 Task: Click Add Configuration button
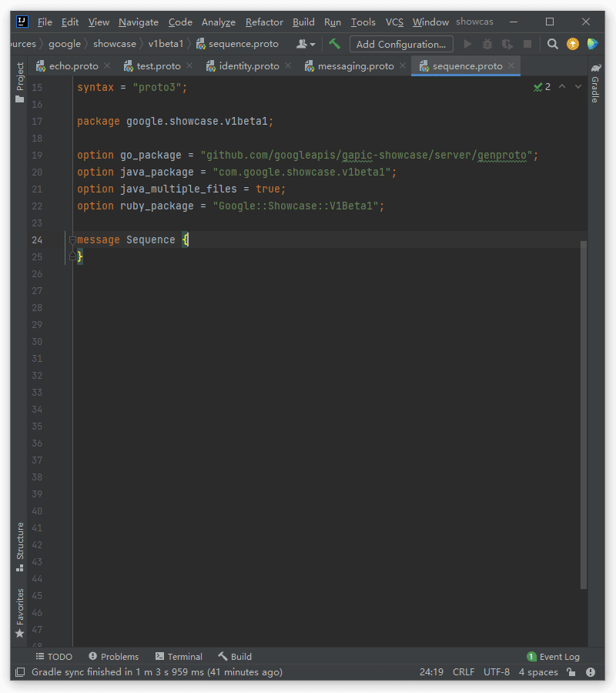[x=401, y=44]
